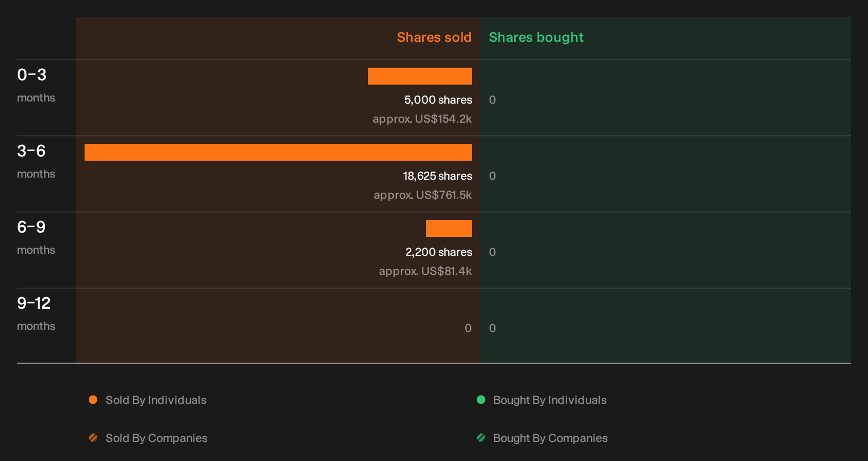The image size is (868, 461).
Task: Click the Shares sold column header
Action: [x=434, y=38]
